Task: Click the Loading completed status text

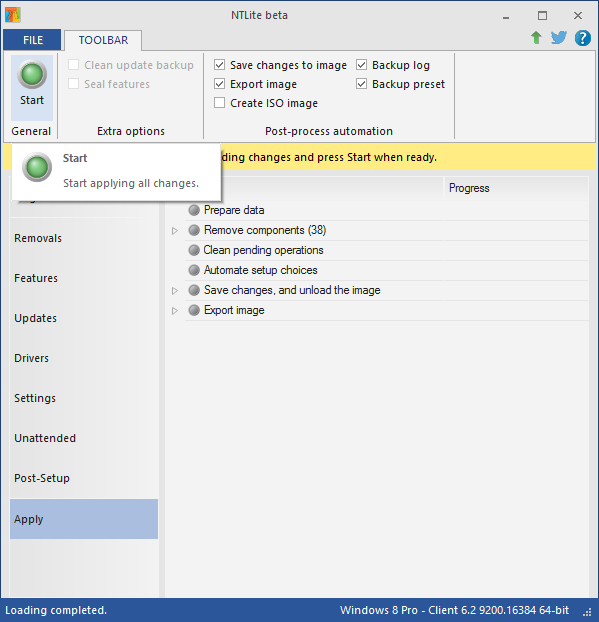Action: point(56,610)
